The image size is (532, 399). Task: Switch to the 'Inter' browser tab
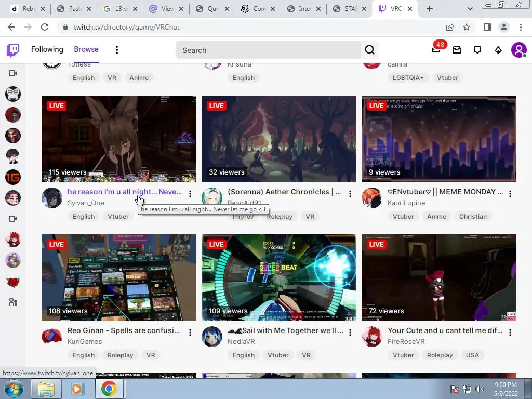click(304, 9)
